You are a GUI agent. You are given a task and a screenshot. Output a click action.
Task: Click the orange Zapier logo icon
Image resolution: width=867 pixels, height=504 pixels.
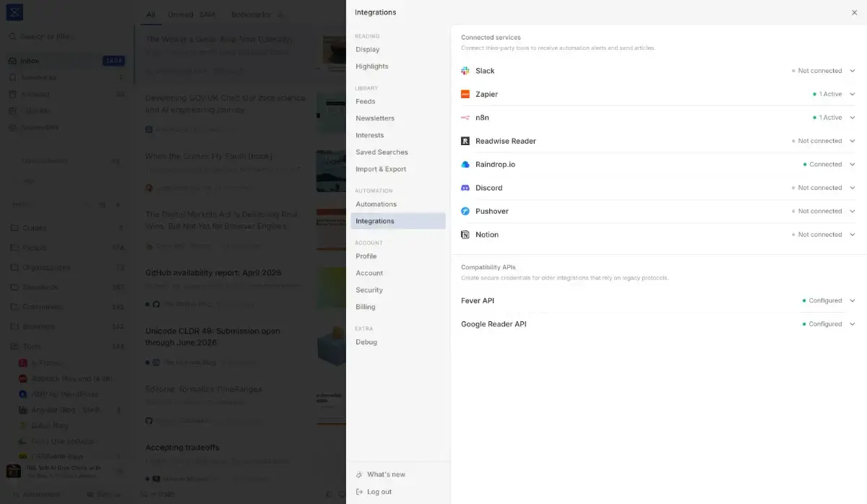pyautogui.click(x=465, y=94)
